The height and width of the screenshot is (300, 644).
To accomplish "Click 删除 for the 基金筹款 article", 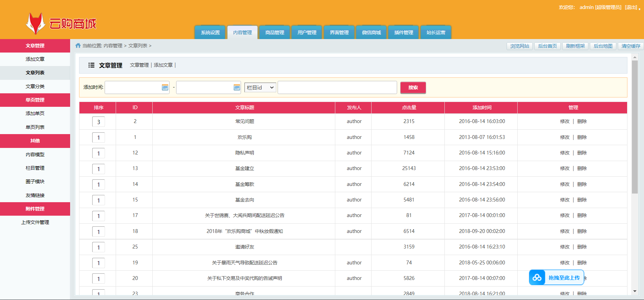I will tap(582, 184).
